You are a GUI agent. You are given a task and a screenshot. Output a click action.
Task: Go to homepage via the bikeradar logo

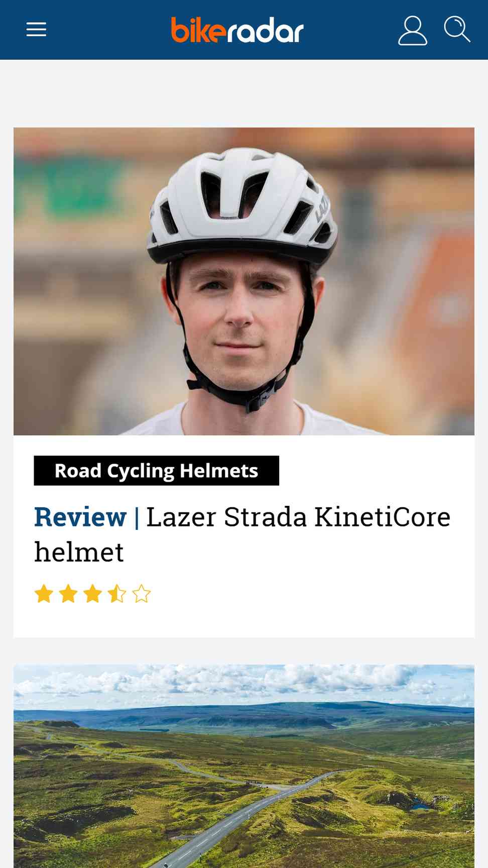tap(237, 30)
